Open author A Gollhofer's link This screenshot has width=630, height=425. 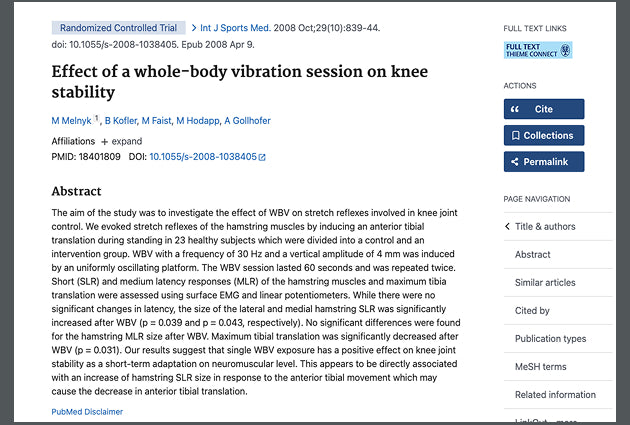click(247, 121)
